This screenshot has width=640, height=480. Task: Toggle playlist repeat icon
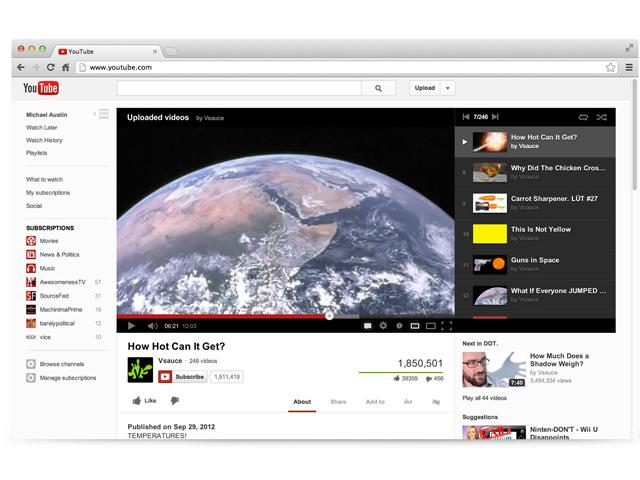583,117
